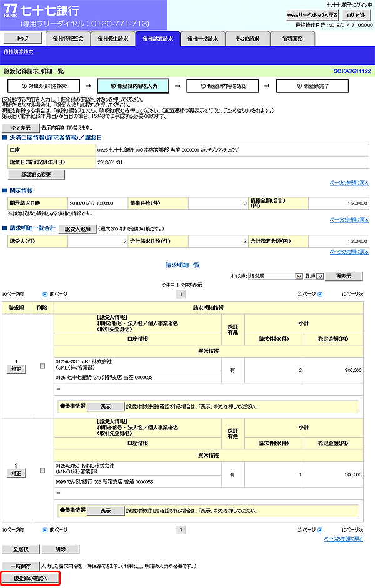The width and height of the screenshot is (375, 588).
Task: Click the 指定金額 value 800,000
Action: [353, 370]
